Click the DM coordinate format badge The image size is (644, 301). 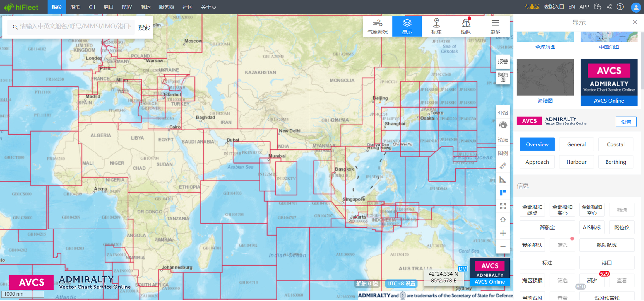click(x=462, y=269)
